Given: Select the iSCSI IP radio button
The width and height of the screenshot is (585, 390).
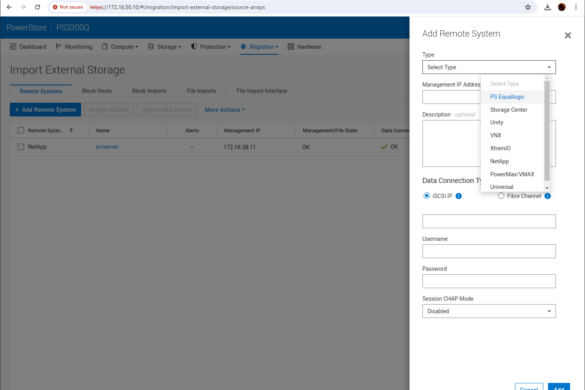Looking at the screenshot, I should [x=426, y=196].
